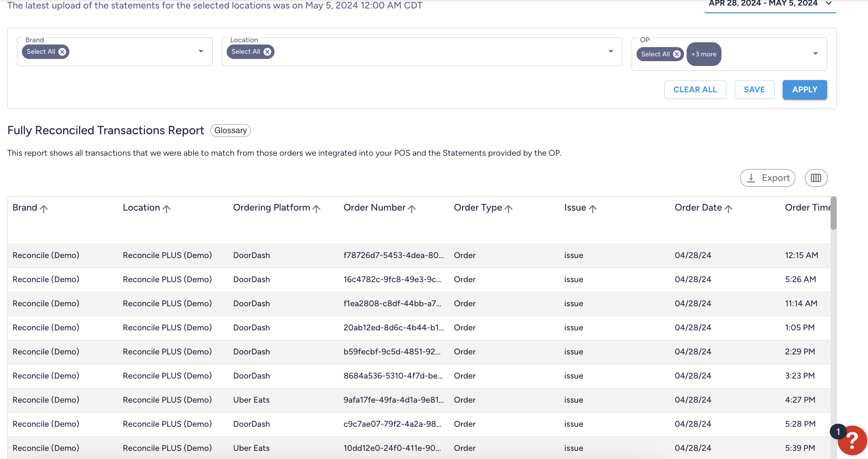
Task: Select order number 10dd12e0-24f0-411e-90...
Action: tap(392, 448)
